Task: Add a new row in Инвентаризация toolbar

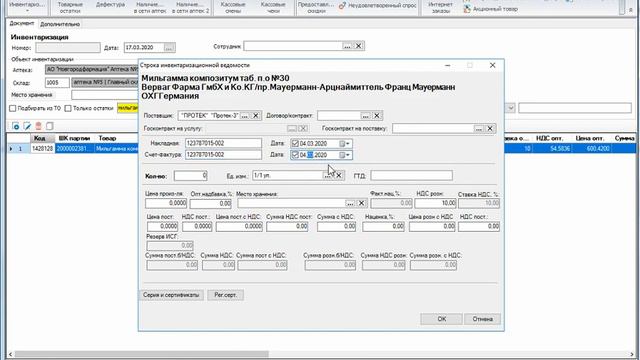Action: coord(16,126)
